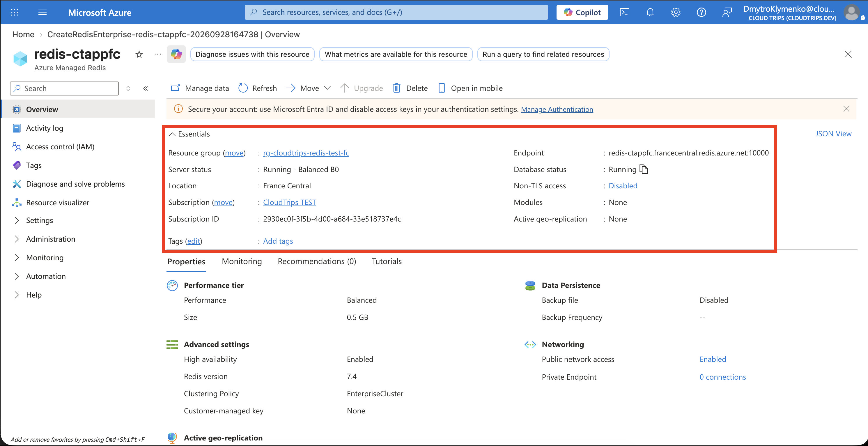
Task: Click the CreateRedisEnterprise deployment breadcrumb
Action: 173,34
